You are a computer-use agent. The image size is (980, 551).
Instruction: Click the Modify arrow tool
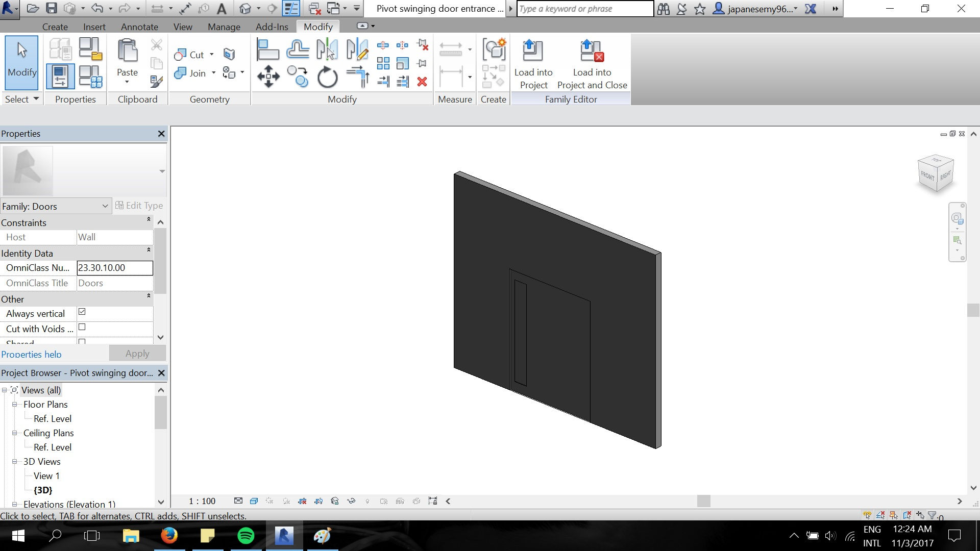click(22, 62)
